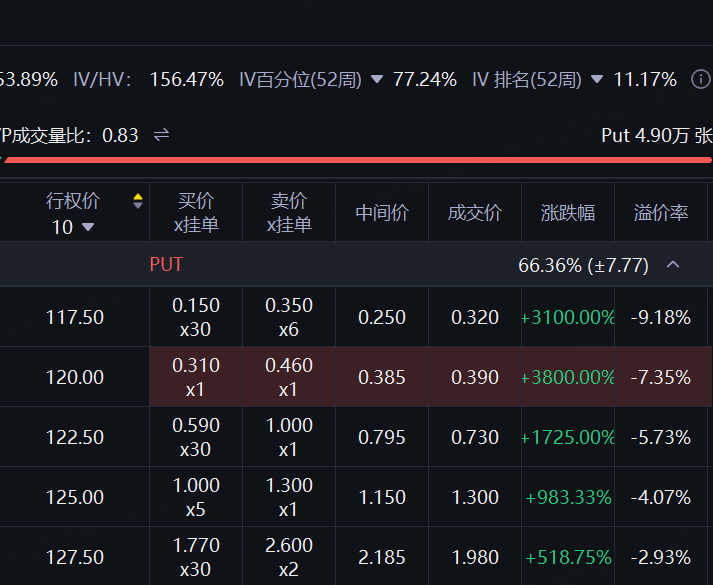
Task: Click the 中间价 column header
Action: tap(382, 212)
